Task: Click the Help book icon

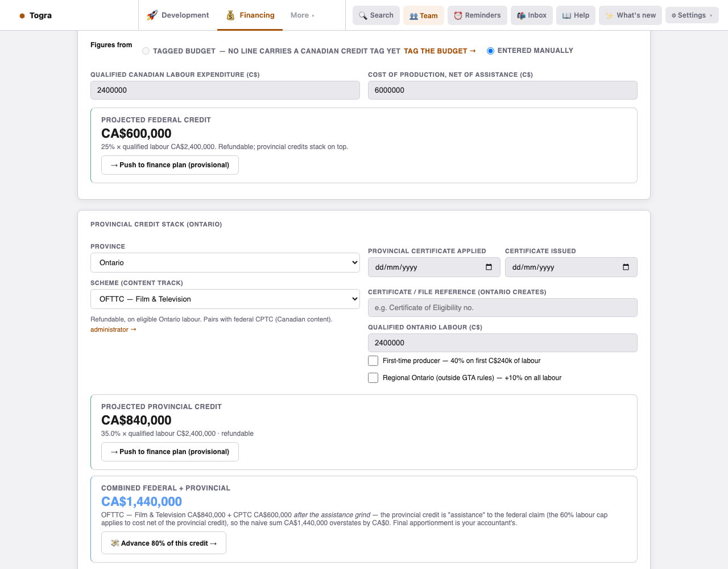Action: (x=566, y=15)
